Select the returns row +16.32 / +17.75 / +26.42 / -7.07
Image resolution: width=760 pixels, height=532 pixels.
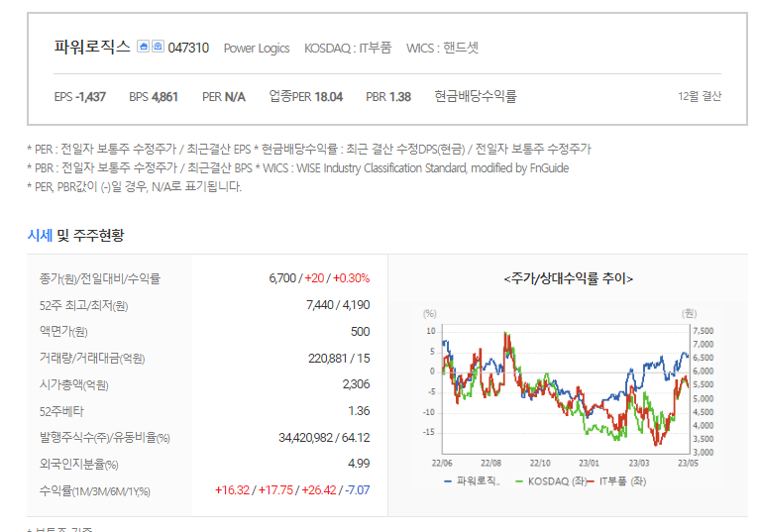pyautogui.click(x=292, y=489)
